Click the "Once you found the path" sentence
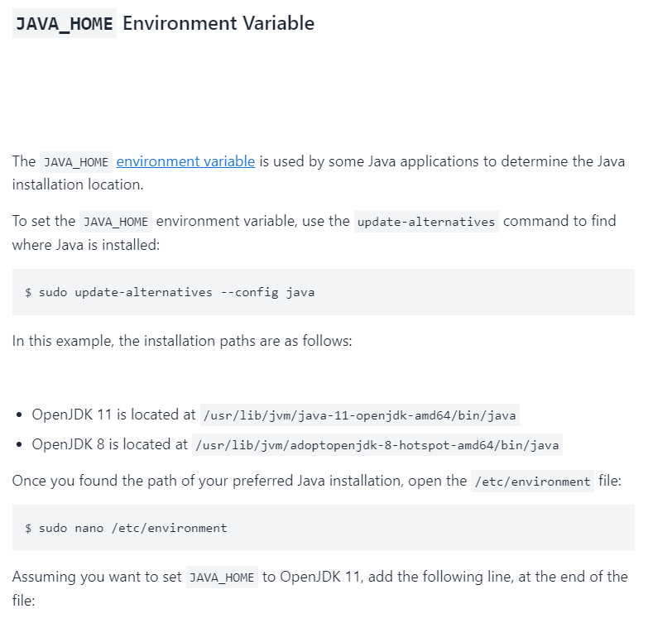Image resolution: width=672 pixels, height=623 pixels. point(238,481)
